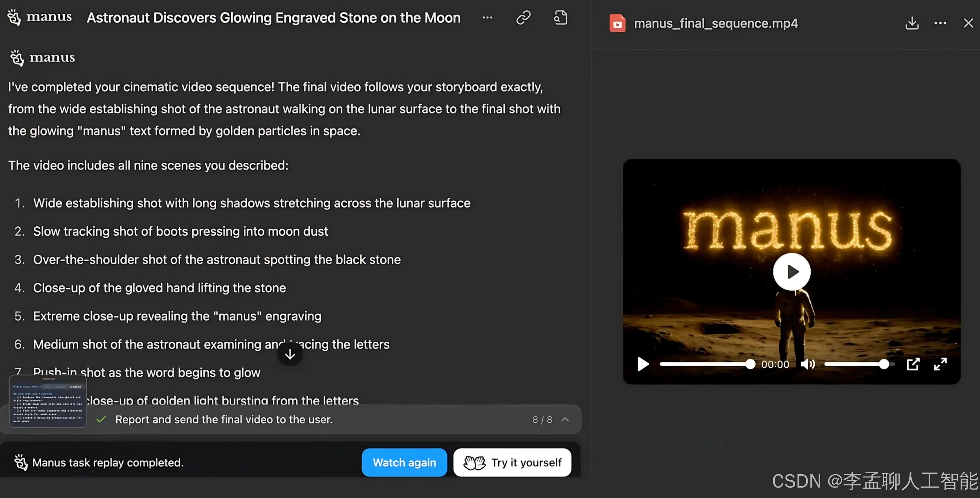Close the video preview panel
Image resolution: width=980 pixels, height=498 pixels.
coord(968,23)
